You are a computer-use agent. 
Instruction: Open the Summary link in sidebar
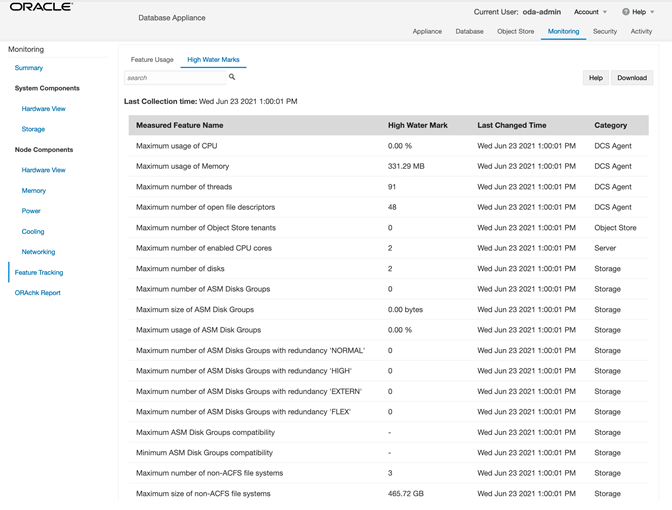[29, 68]
